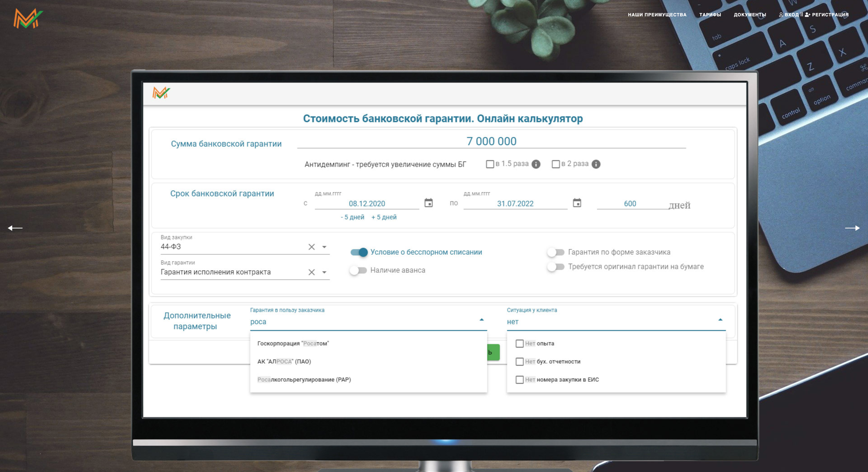868x472 pixels.
Task: Enable 'Наличие аванса' switch
Action: coord(358,270)
